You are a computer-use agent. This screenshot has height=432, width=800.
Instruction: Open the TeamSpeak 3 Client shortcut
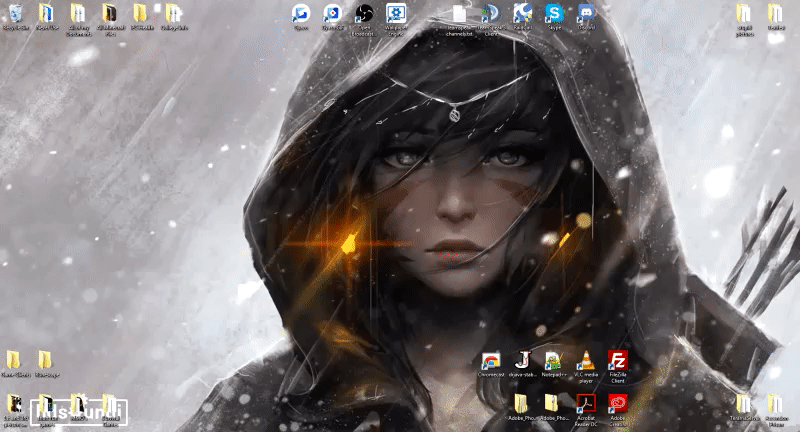[x=491, y=19]
